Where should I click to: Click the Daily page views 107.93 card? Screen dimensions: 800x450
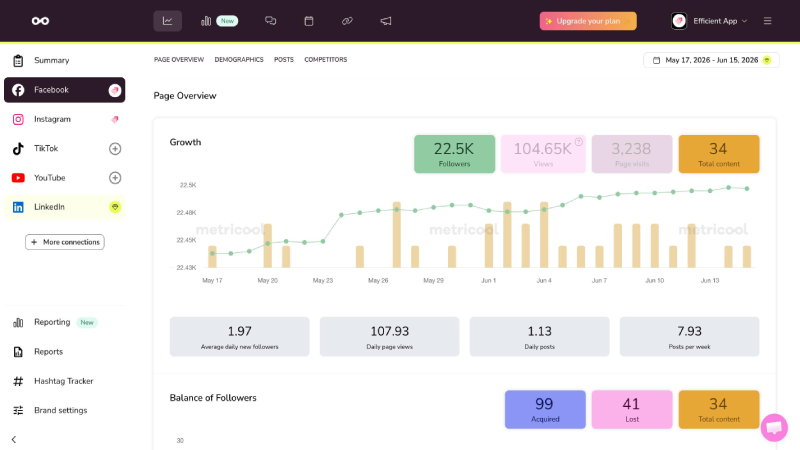coord(389,337)
